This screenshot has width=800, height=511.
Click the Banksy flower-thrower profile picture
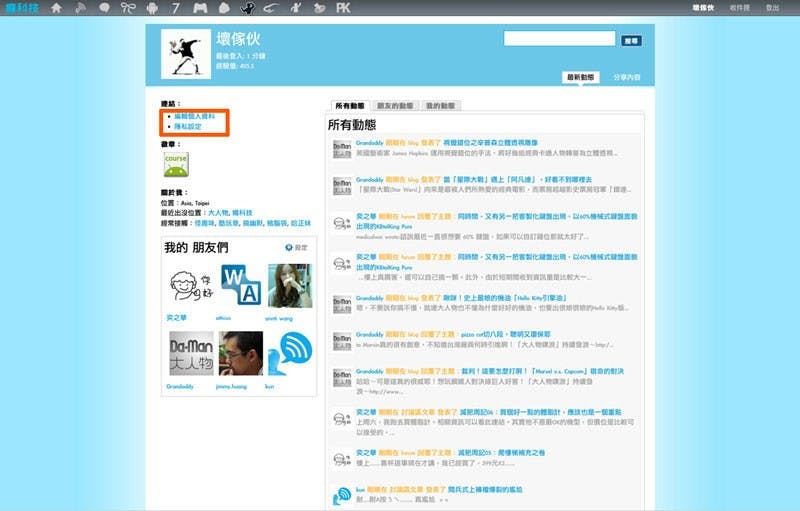186,54
